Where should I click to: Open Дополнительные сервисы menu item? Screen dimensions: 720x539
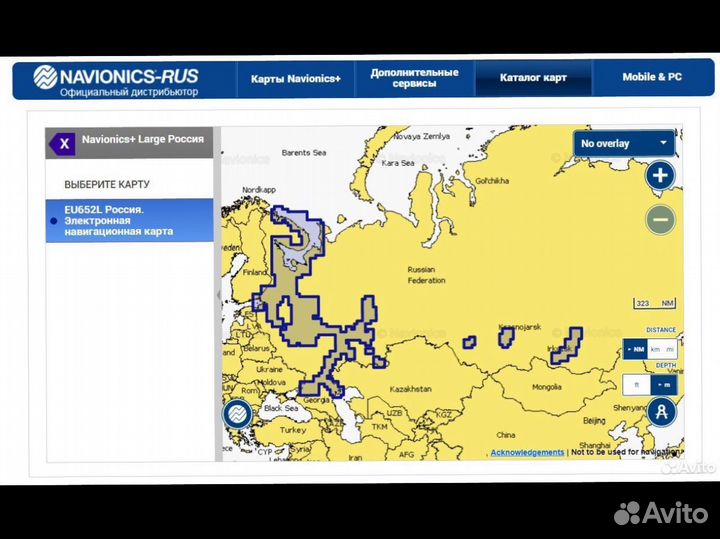click(x=414, y=78)
